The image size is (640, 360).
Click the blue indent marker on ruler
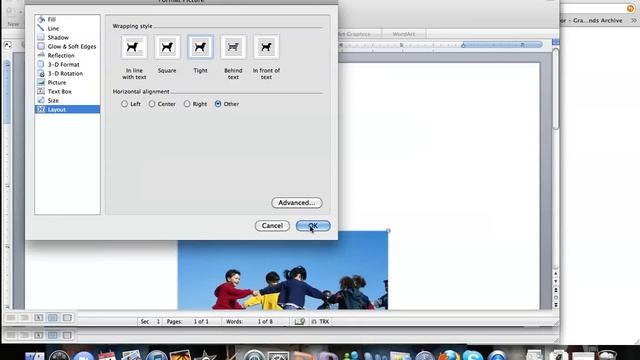pyautogui.click(x=463, y=45)
